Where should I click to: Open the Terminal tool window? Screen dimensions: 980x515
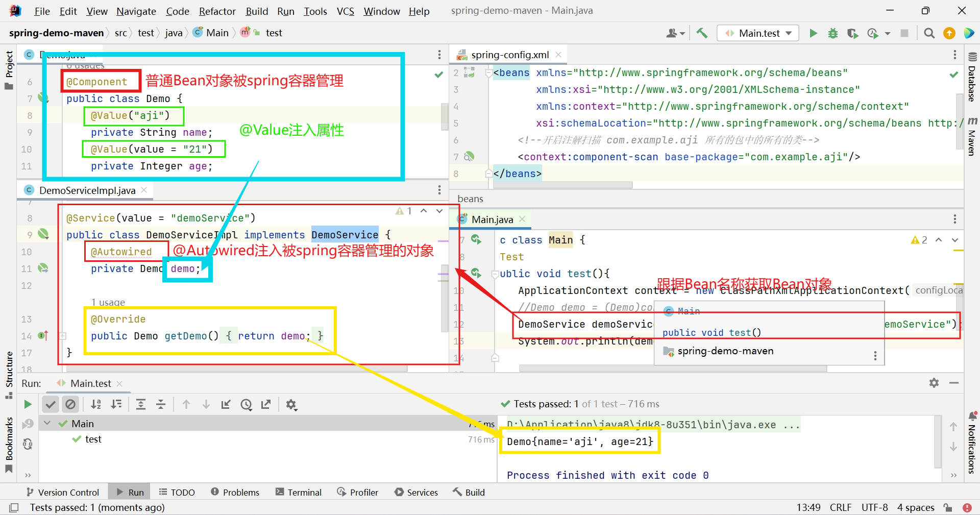click(x=299, y=492)
